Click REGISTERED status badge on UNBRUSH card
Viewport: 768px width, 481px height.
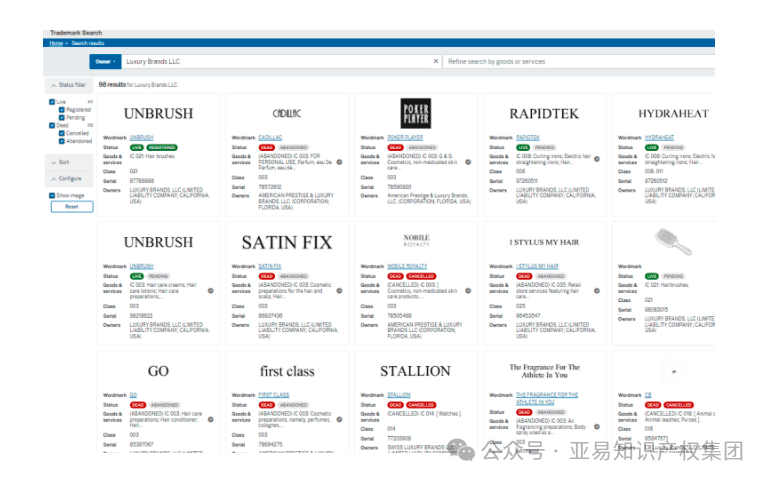[162, 147]
